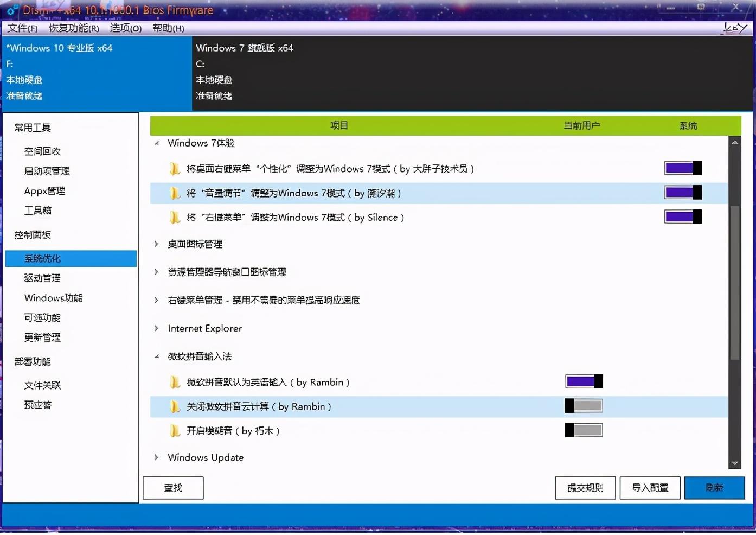Collapse the Windows 7体验 section

(x=157, y=143)
